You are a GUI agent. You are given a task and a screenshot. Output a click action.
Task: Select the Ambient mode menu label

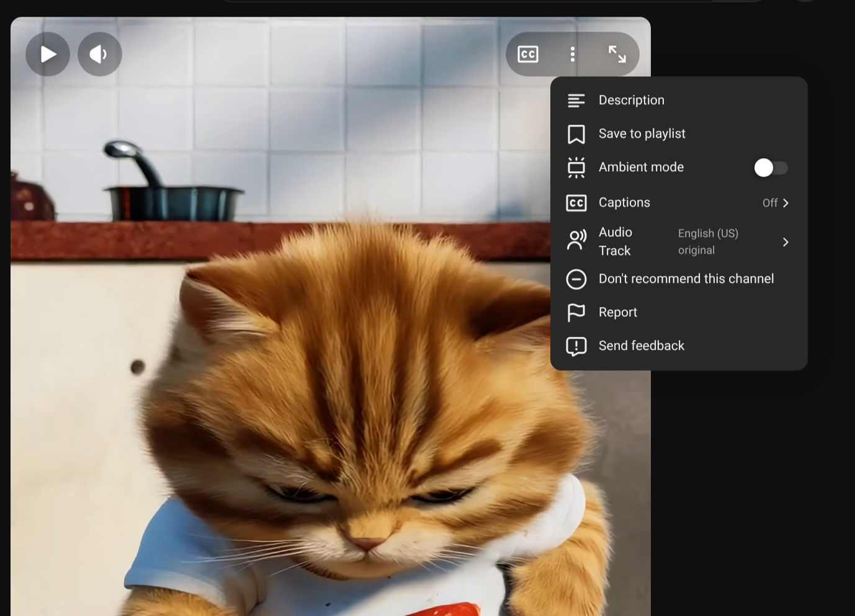coord(641,167)
